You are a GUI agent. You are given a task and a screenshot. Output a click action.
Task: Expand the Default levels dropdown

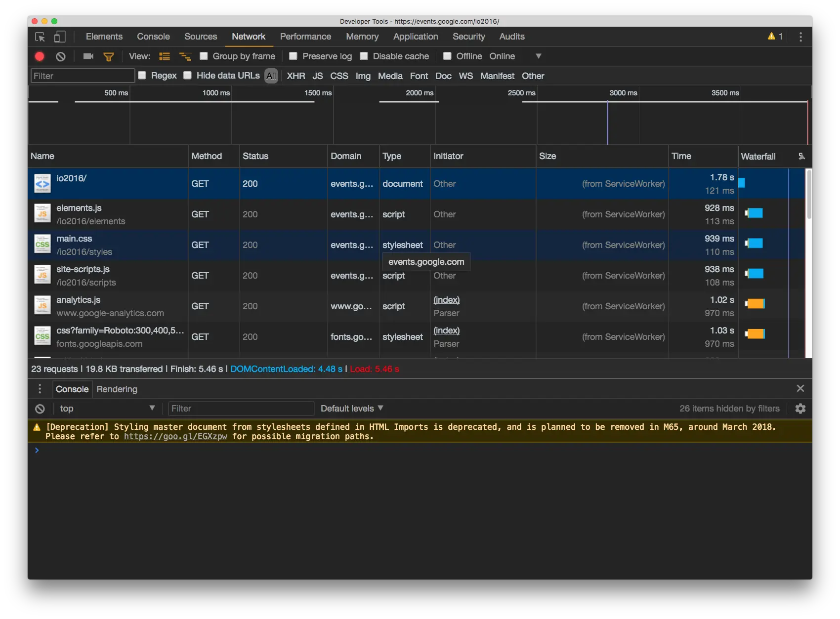(352, 409)
